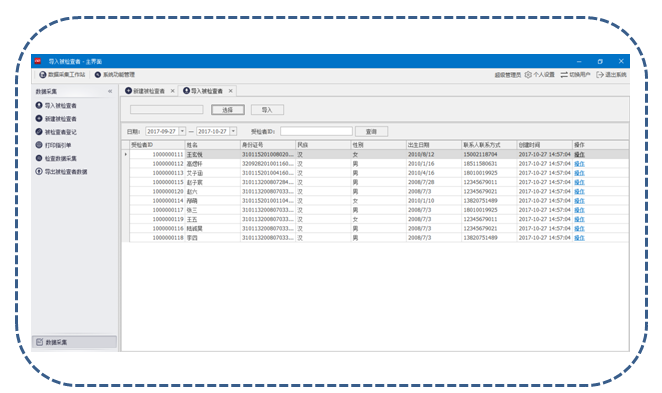Select ID number cell 320928201001160...
This screenshot has height=393, width=662.
[268, 164]
